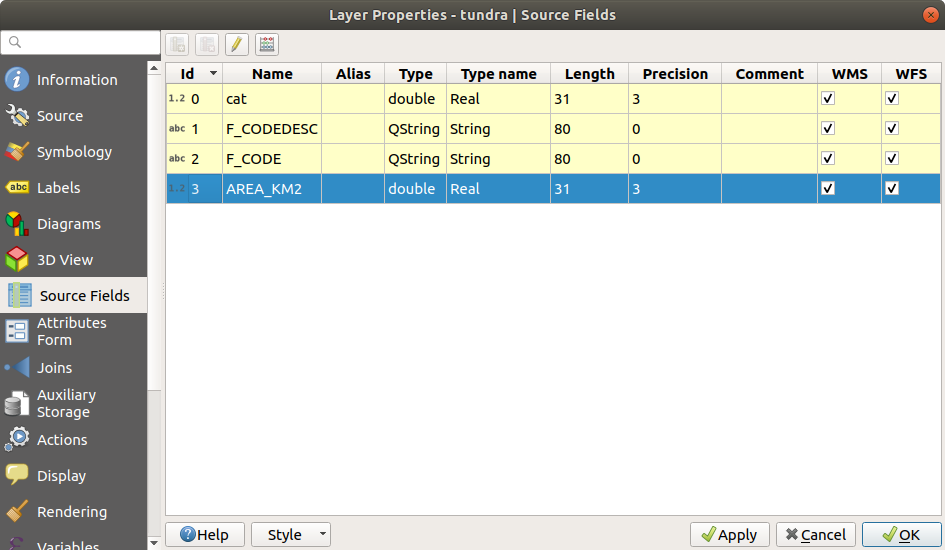
Task: Click the settings search input field
Action: tap(81, 42)
